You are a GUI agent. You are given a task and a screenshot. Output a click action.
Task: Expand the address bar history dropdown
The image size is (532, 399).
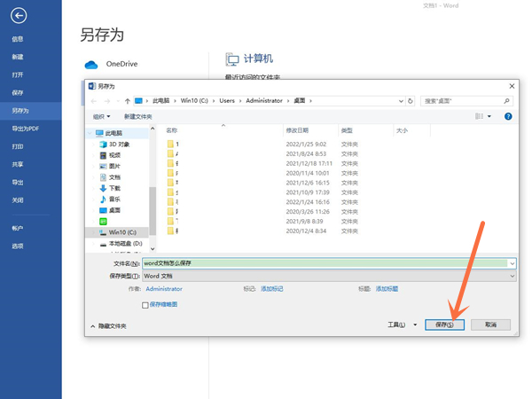401,101
